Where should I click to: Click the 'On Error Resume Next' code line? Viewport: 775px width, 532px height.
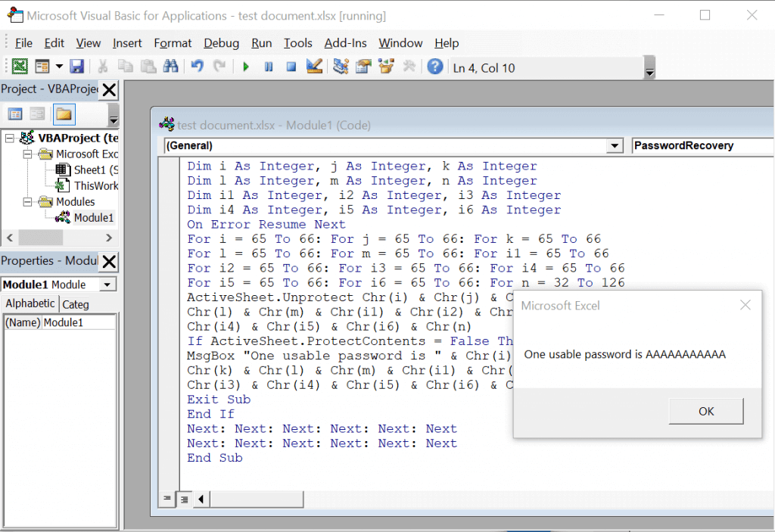coord(266,225)
